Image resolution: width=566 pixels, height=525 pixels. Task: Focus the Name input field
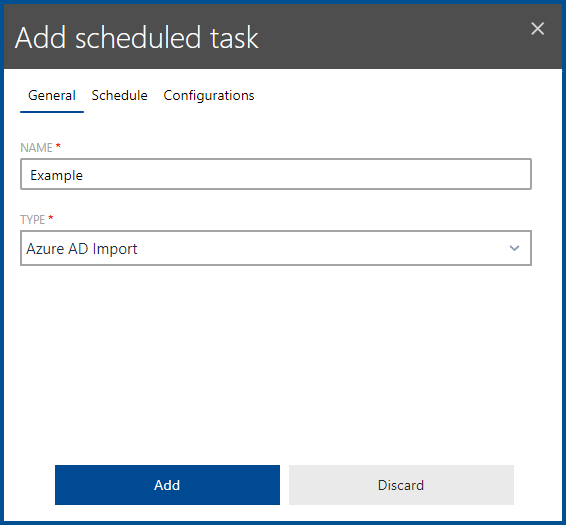pyautogui.click(x=276, y=174)
